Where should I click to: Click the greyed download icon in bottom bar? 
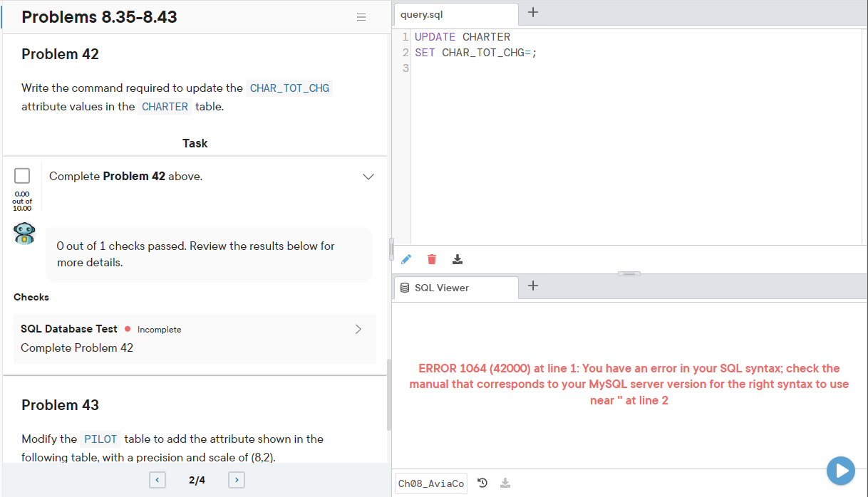505,483
